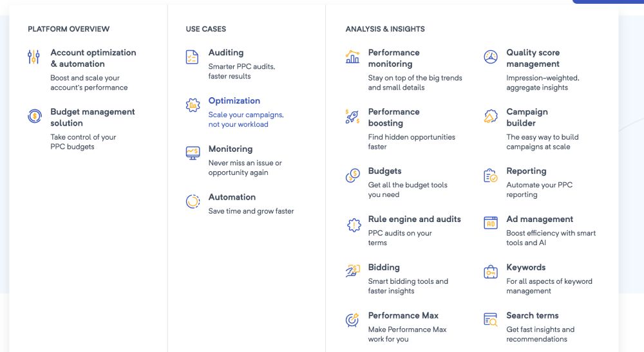Select the Performance Max menu item
Viewport: 644px width, 352px height.
click(403, 316)
